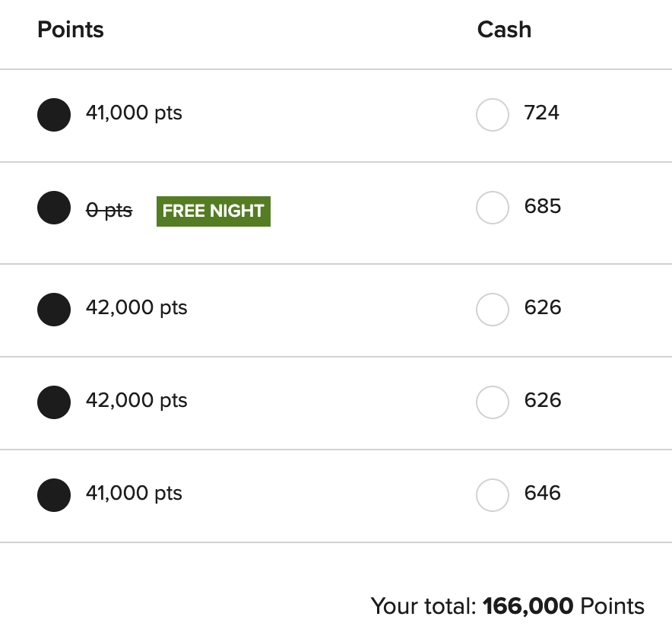
Task: Select 42,000 pts radio in the fourth night row
Action: tap(54, 402)
